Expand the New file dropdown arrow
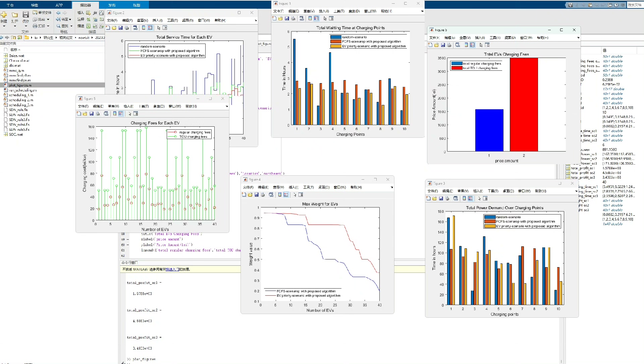 4,26
